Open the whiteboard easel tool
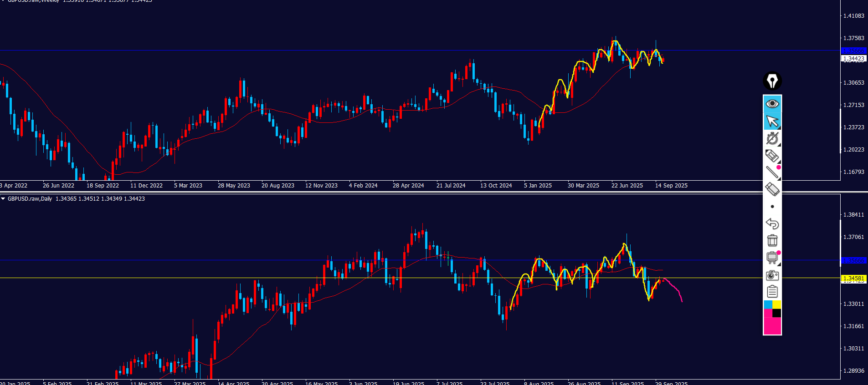This screenshot has width=868, height=385. pos(772,258)
